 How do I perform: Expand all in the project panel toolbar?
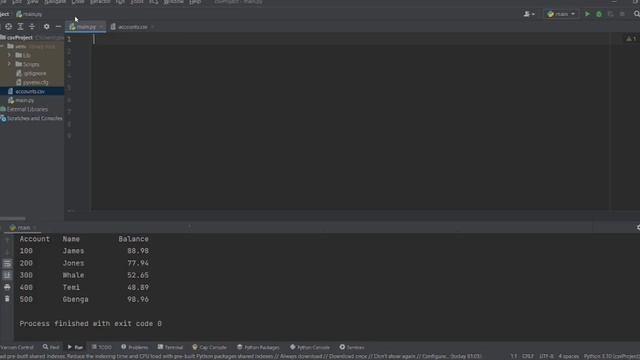click(20, 27)
